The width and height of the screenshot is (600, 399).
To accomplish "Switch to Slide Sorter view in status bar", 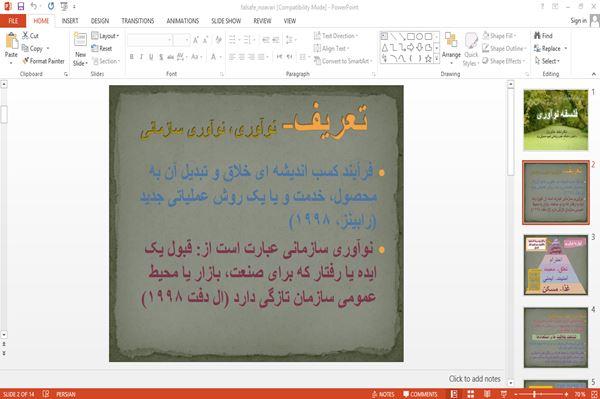I will [x=471, y=394].
